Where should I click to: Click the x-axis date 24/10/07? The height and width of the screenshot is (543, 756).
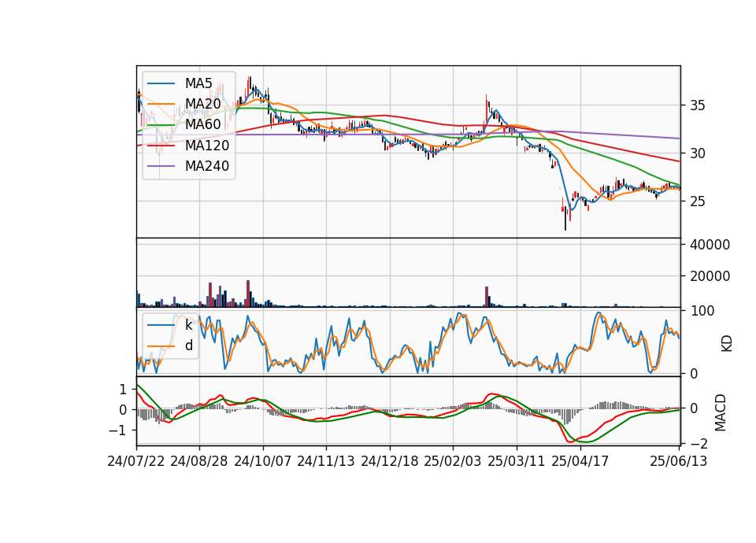point(263,461)
